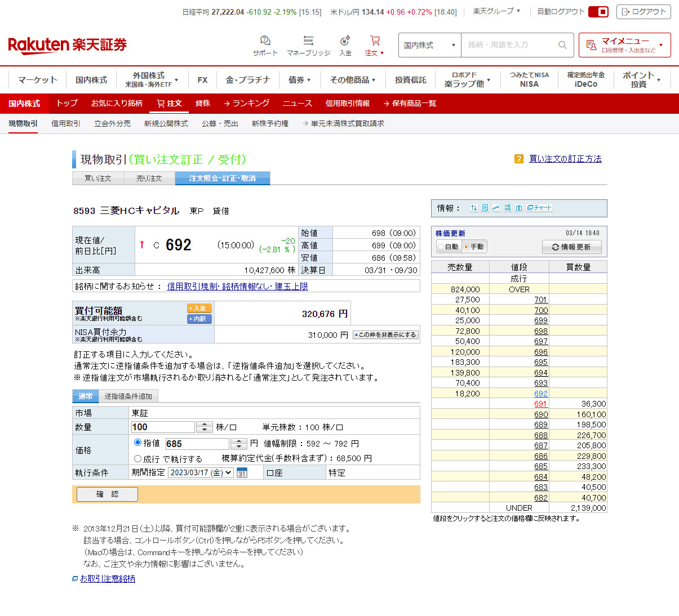Click the line chart icon in 情報 bar

[x=496, y=208]
